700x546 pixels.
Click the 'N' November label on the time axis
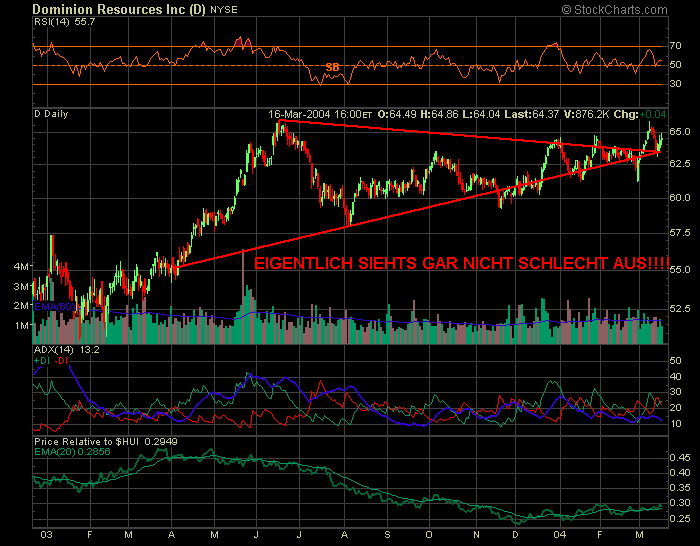point(476,535)
